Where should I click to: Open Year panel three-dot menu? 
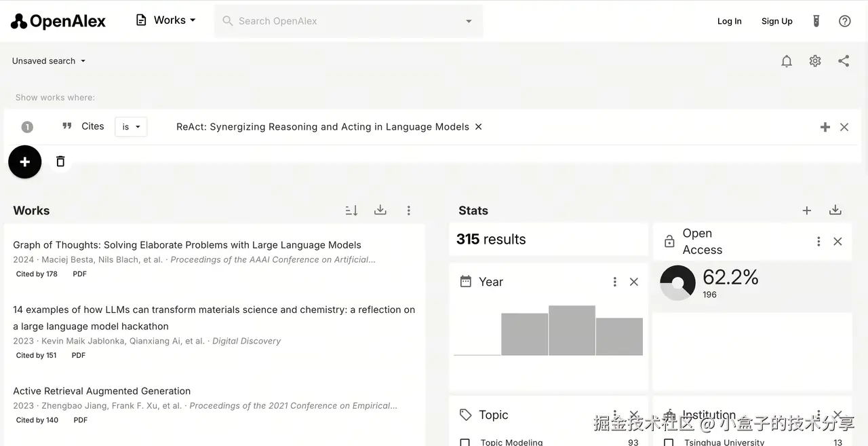[x=615, y=282]
